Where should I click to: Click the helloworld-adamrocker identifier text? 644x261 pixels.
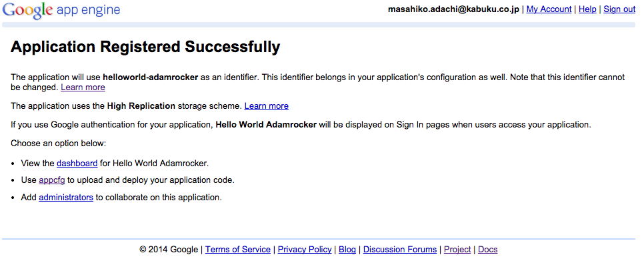[x=150, y=77]
